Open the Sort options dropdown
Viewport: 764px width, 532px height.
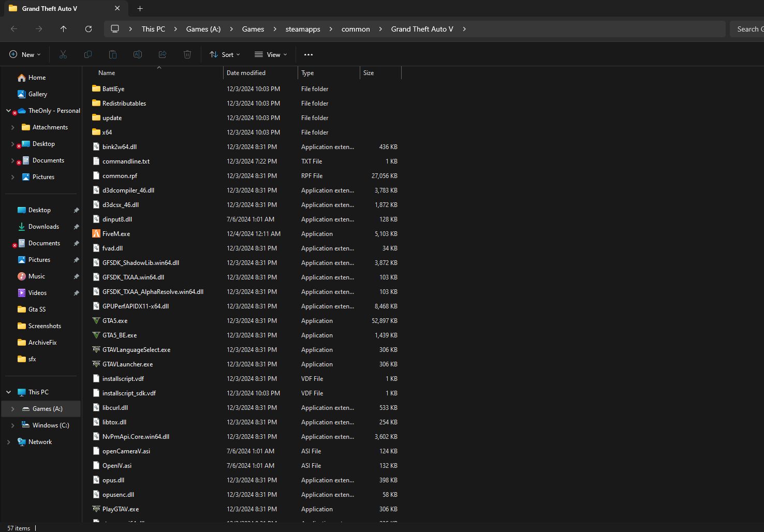pos(225,54)
